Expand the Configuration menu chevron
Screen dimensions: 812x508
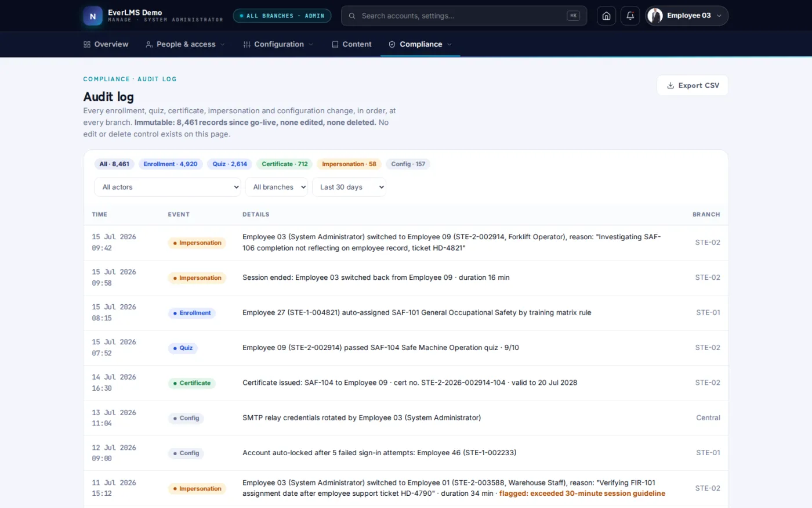(x=311, y=44)
